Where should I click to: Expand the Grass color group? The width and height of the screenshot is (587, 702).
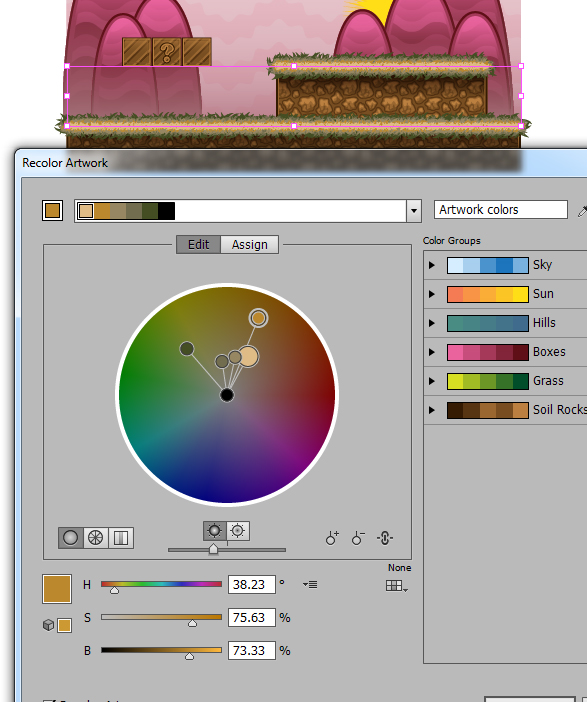tap(432, 381)
